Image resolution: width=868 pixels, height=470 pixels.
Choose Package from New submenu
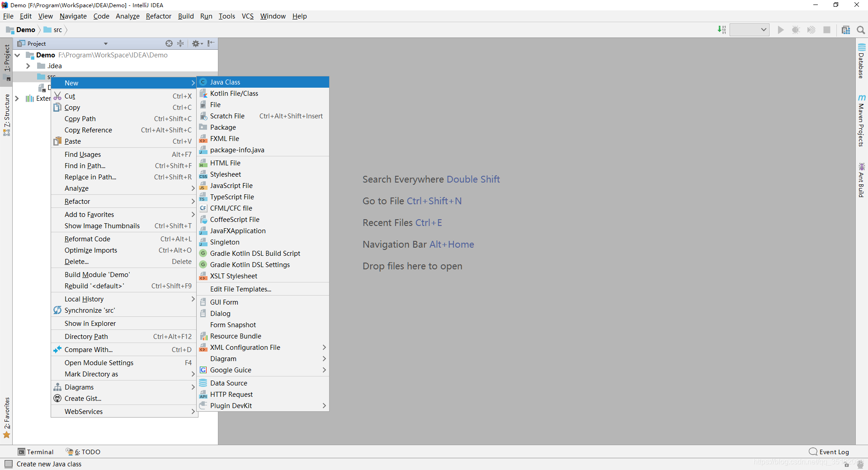point(263,127)
